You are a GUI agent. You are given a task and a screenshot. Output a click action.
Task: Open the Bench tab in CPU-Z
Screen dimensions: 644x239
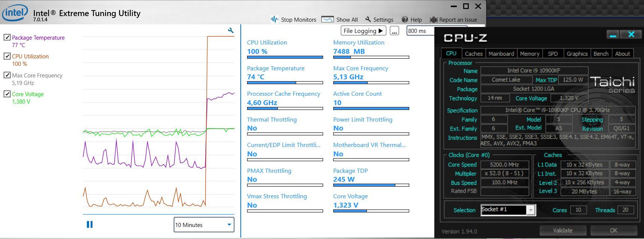[x=601, y=54]
